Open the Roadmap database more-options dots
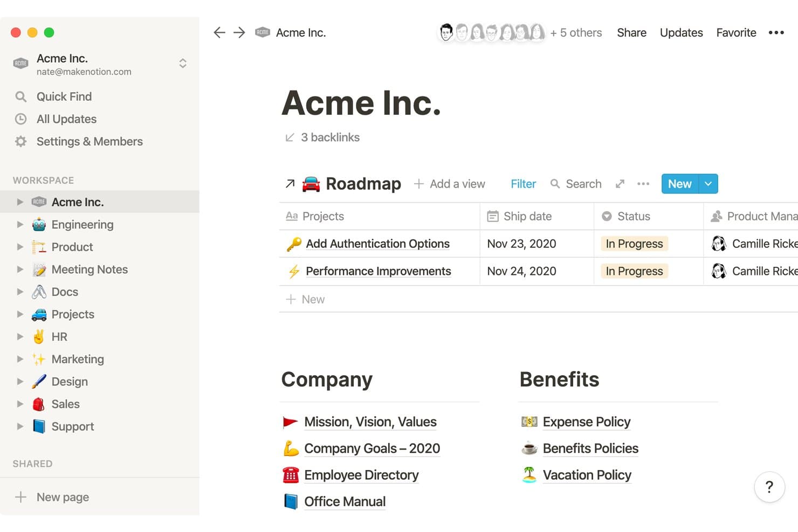798x532 pixels. [643, 184]
